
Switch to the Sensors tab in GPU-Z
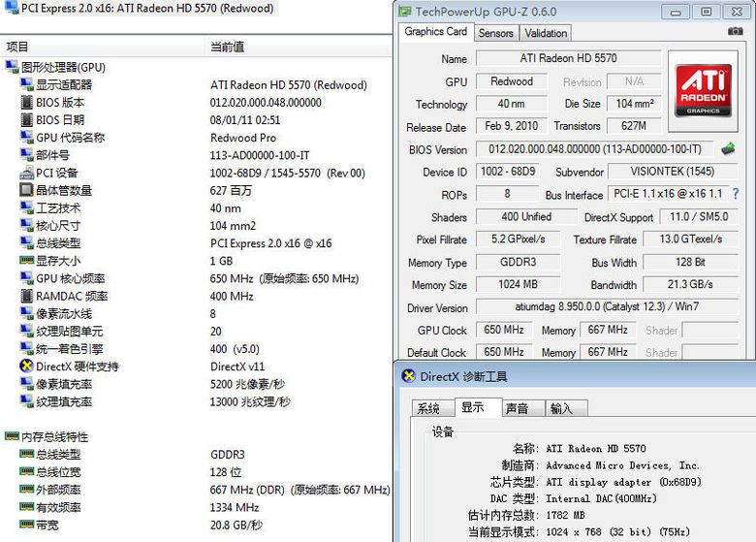click(x=495, y=33)
